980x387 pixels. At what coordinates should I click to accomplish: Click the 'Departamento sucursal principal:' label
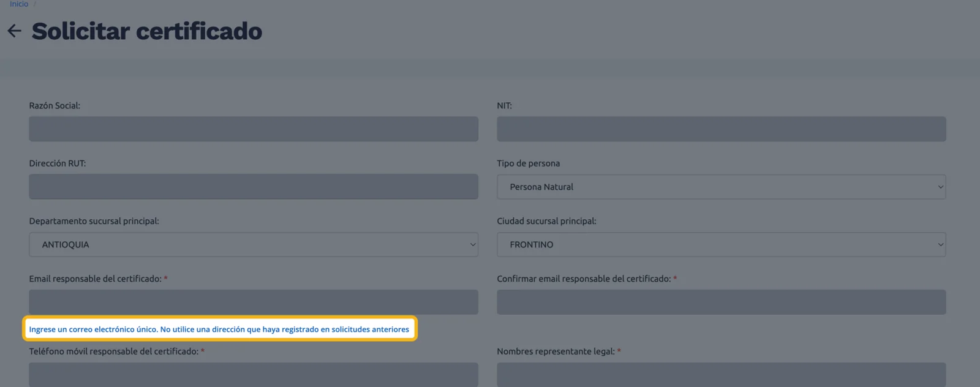coord(94,220)
